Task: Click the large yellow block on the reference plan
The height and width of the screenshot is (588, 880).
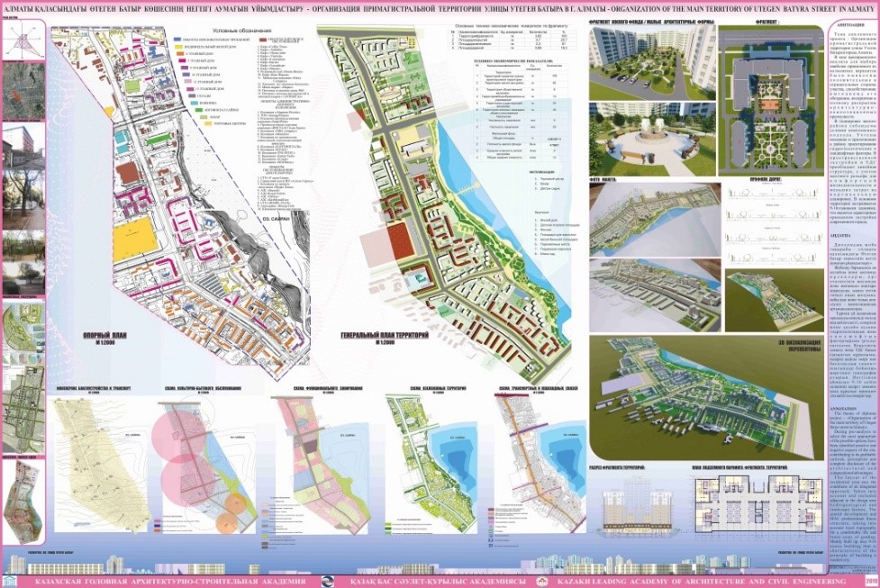Action: pos(133,238)
